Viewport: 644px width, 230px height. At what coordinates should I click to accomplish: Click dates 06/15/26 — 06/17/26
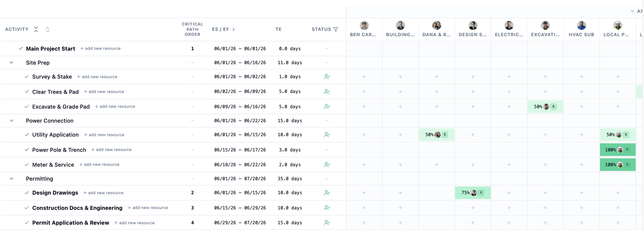tap(240, 150)
